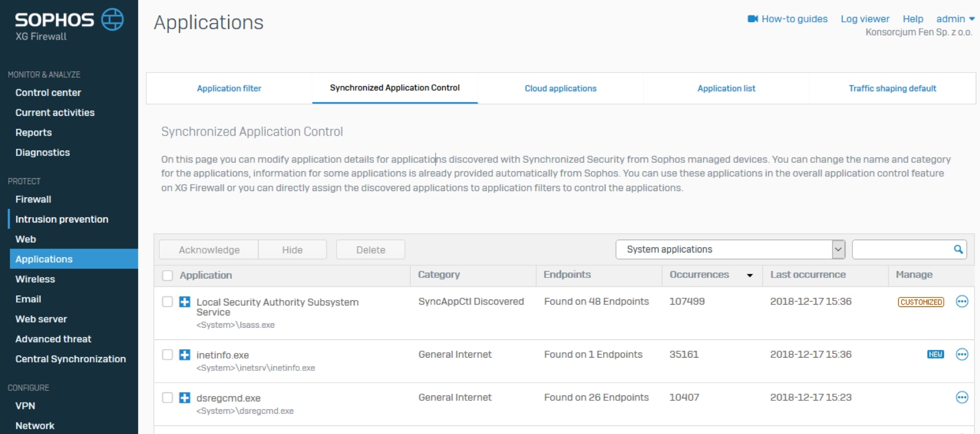This screenshot has width=980, height=434.
Task: Click the Sophos globe logo icon
Action: [x=112, y=20]
